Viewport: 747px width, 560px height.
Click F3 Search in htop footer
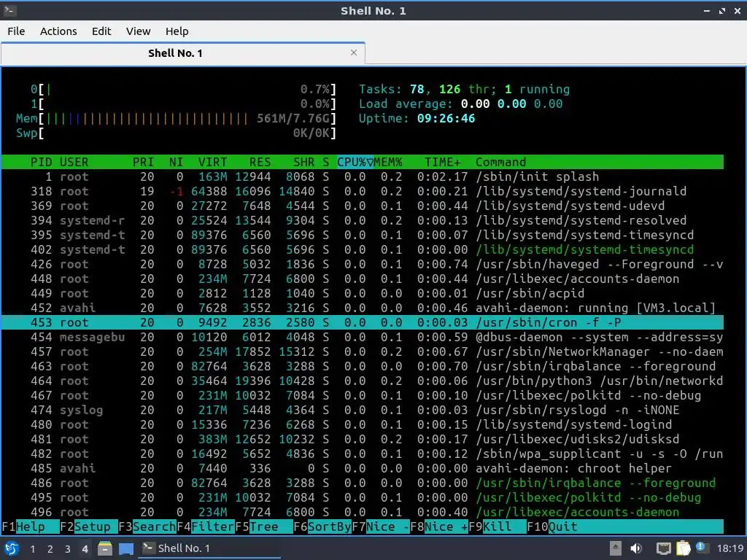[x=147, y=526]
